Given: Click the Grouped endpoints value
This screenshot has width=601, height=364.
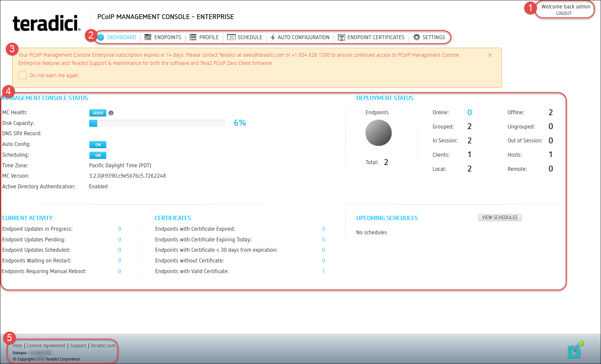Looking at the screenshot, I should (469, 126).
